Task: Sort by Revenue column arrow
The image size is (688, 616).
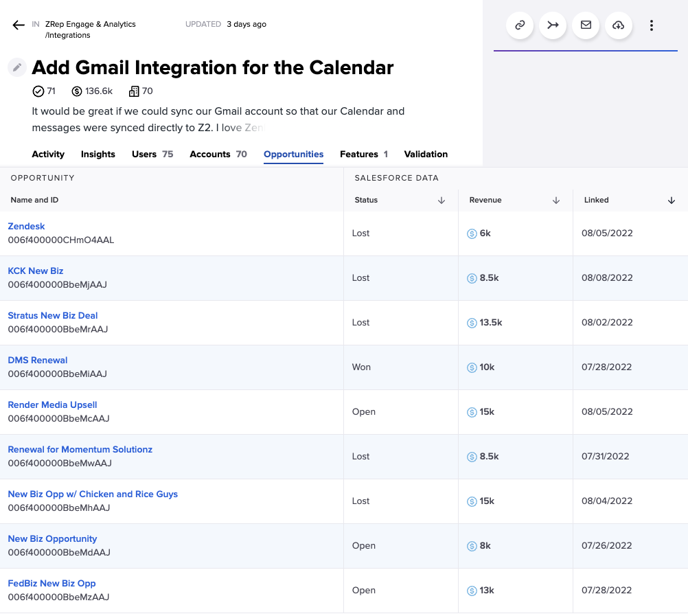Action: click(556, 201)
